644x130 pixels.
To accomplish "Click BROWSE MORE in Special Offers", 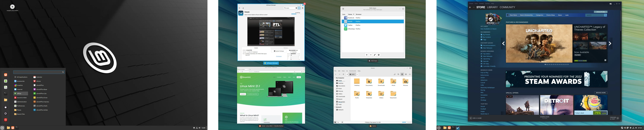I will point(601,93).
